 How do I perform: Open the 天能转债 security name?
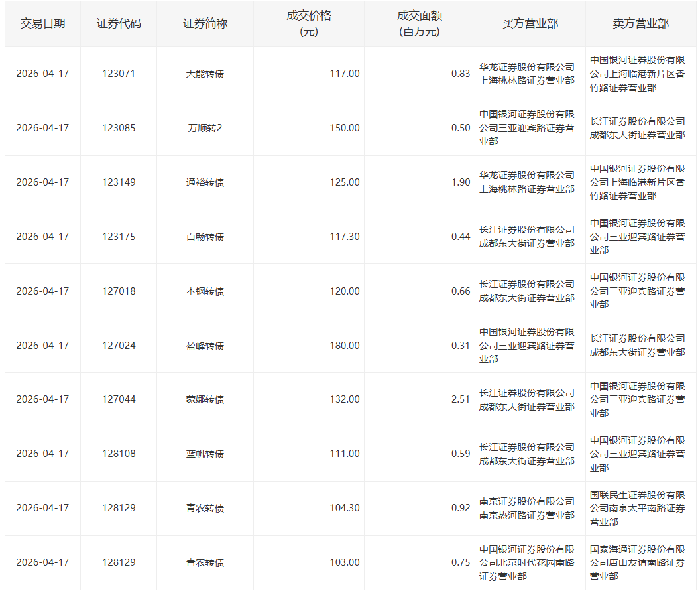(205, 74)
